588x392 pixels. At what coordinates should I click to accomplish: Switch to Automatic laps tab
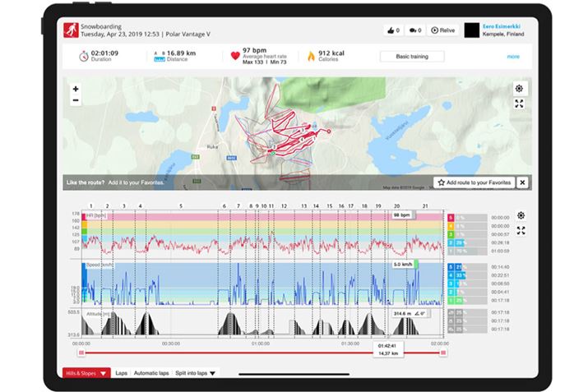pos(150,372)
